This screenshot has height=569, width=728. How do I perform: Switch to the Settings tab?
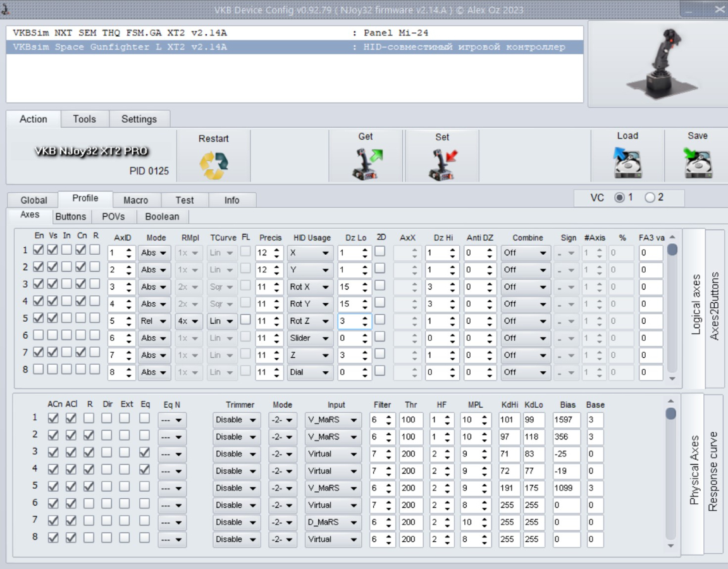(x=139, y=119)
